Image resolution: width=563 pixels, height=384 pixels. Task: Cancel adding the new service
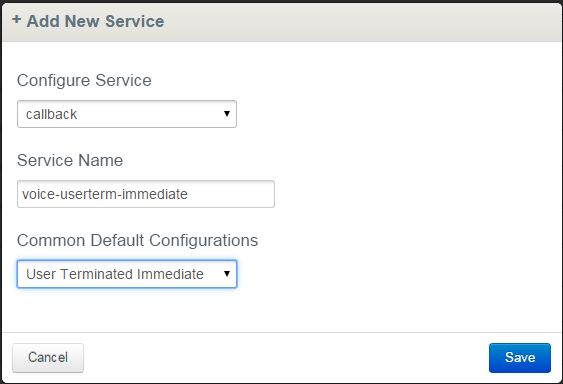[48, 358]
